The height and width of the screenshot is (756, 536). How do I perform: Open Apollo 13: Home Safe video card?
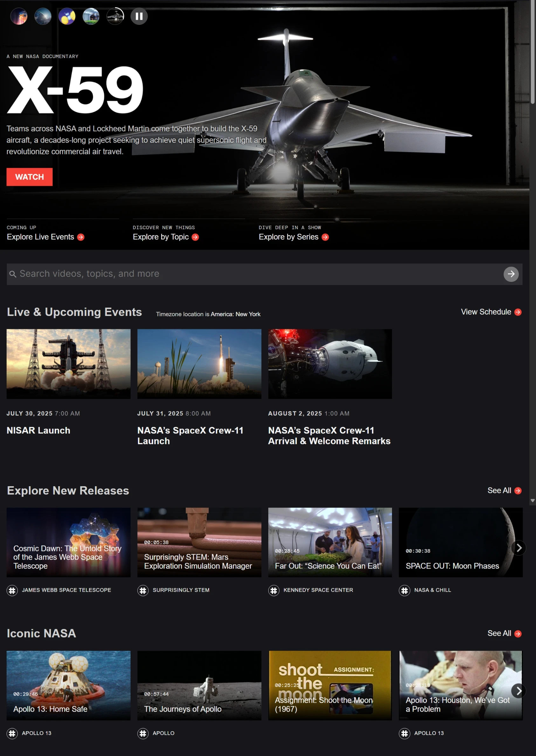[x=69, y=685]
